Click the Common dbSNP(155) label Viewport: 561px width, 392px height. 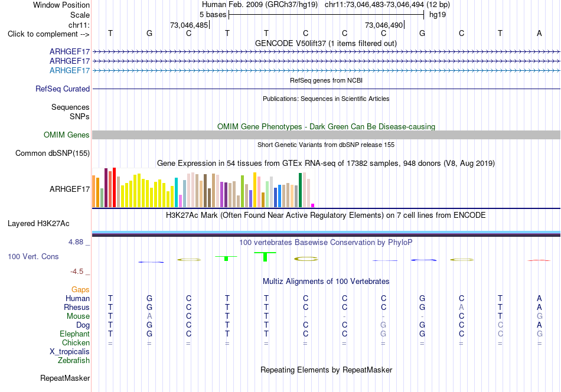click(52, 153)
